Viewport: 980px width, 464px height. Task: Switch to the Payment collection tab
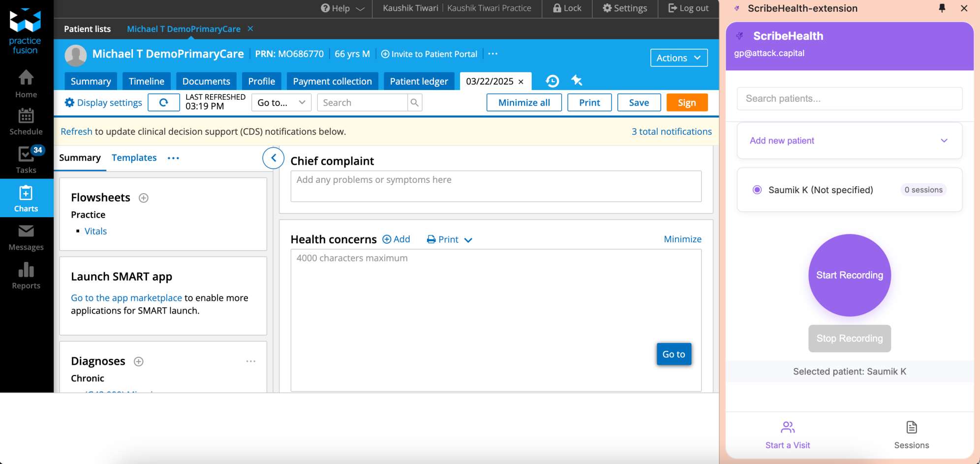pyautogui.click(x=332, y=81)
